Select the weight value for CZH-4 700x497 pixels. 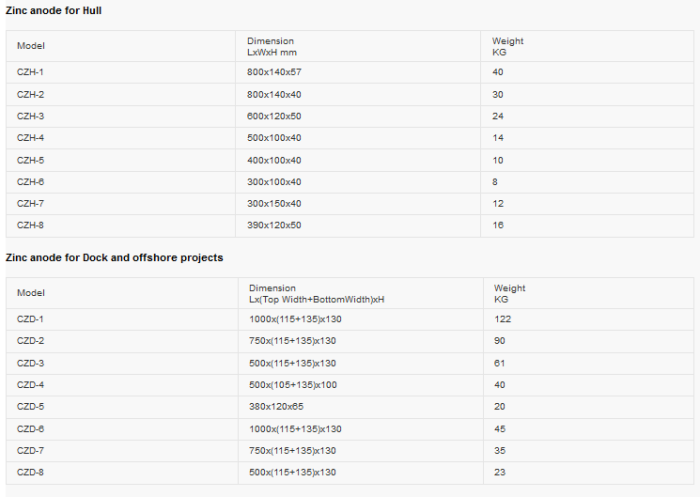click(498, 138)
